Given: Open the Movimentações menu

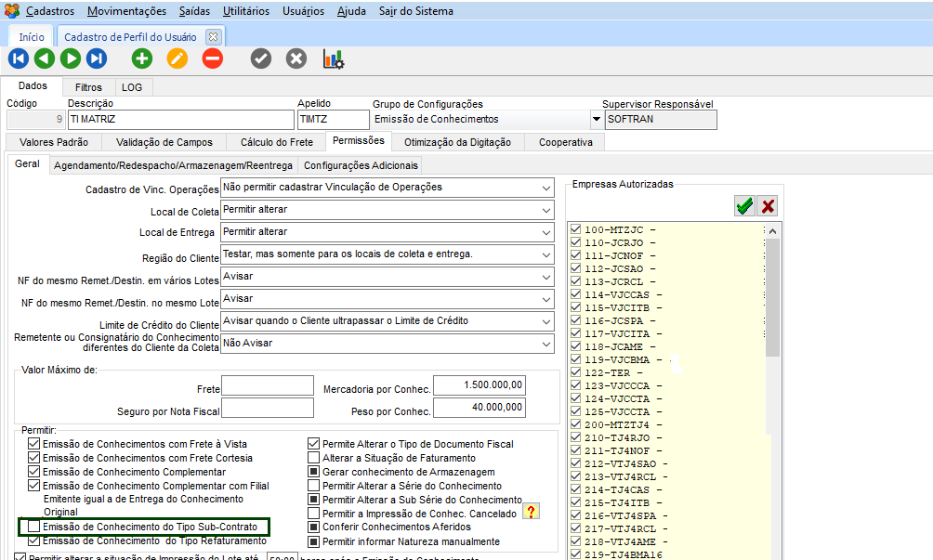Looking at the screenshot, I should point(127,11).
